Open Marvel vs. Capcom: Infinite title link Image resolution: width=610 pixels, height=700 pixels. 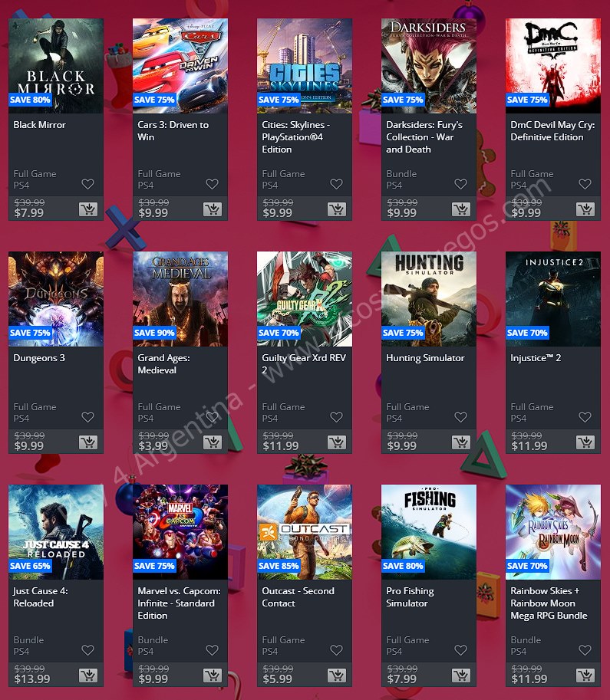[x=180, y=603]
